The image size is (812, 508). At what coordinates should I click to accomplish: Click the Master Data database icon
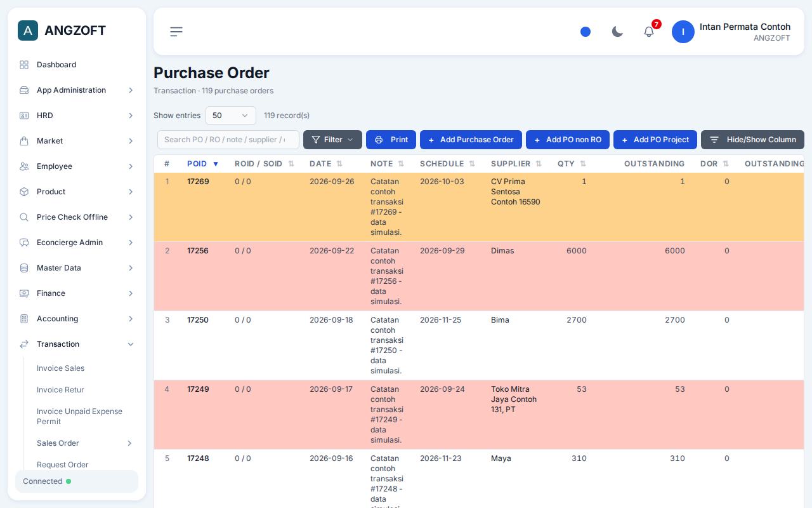24,268
